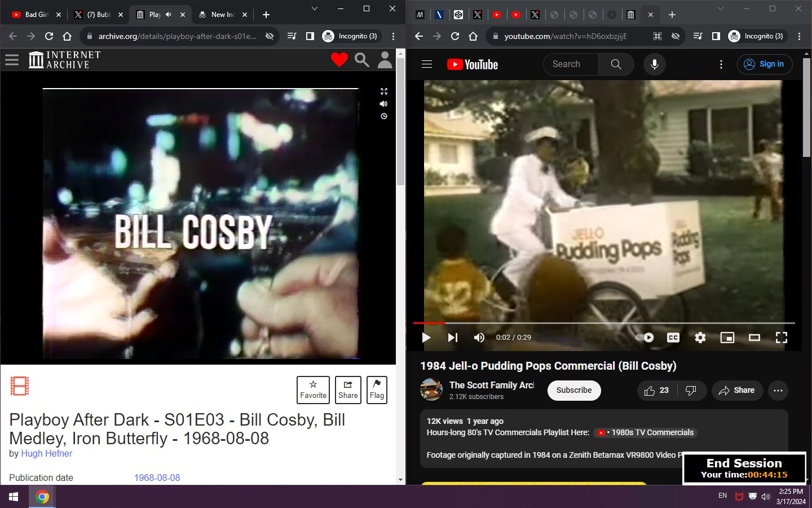Skip to next YouTube video
Screen dimensions: 812x508
[452, 338]
